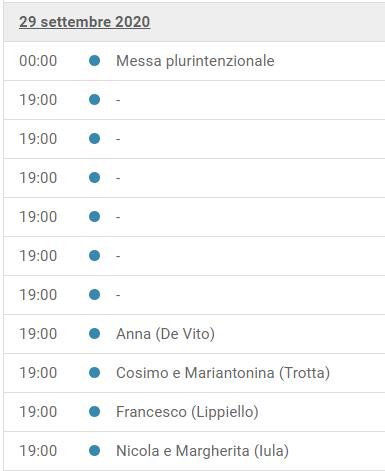Select the 19:00 time for Nicola e Margherita
This screenshot has width=385, height=471.
pos(38,451)
